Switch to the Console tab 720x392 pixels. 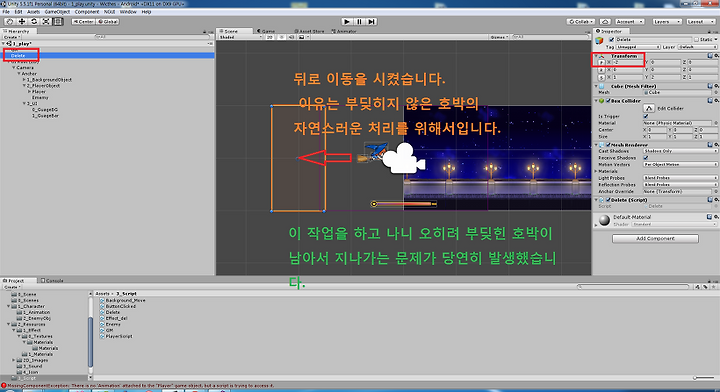52,280
